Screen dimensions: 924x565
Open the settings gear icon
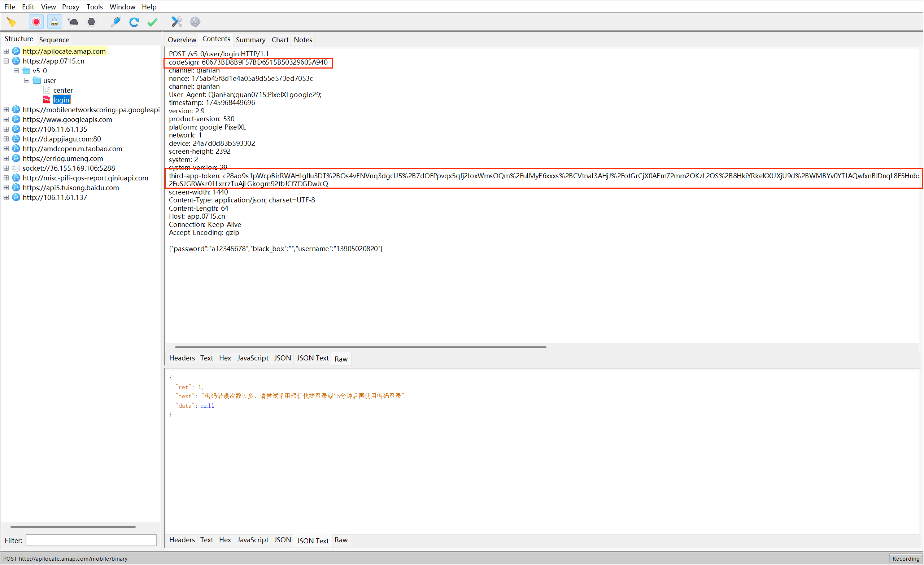click(195, 22)
